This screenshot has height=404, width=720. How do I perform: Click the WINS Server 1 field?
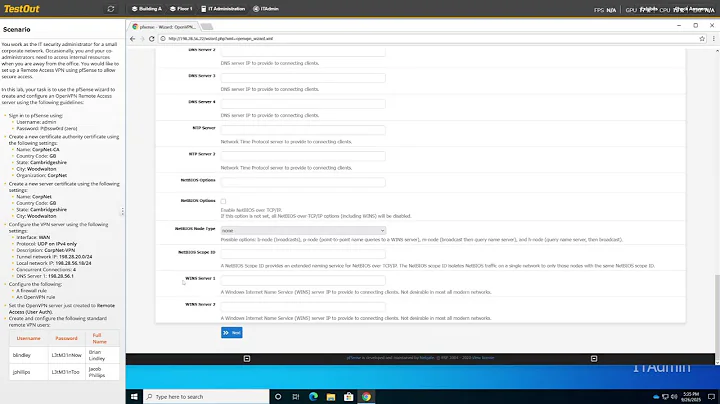(303, 281)
